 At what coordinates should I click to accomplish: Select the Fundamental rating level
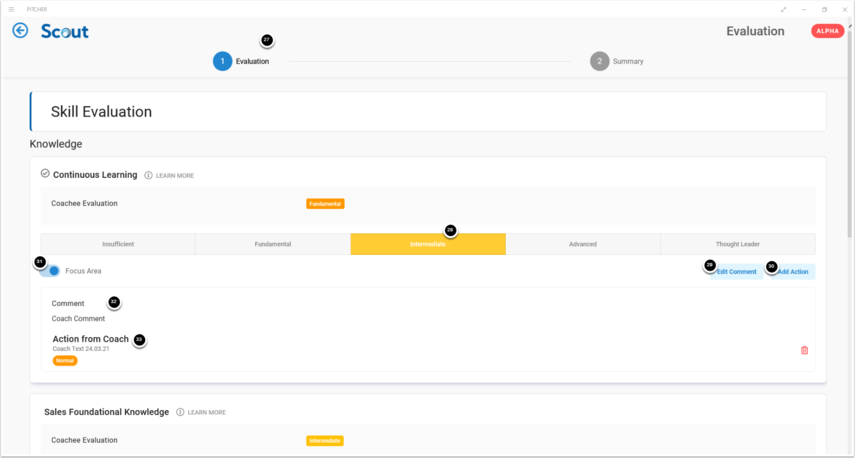coord(272,244)
